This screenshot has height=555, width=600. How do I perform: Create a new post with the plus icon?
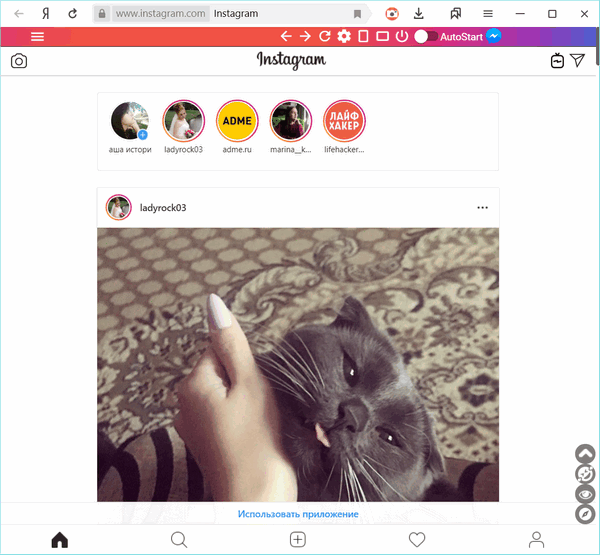click(x=298, y=540)
